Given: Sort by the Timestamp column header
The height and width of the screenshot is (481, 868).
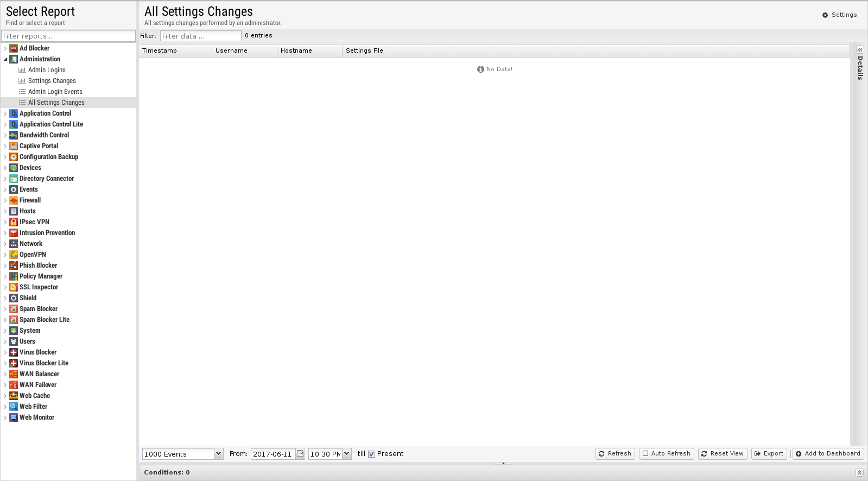Looking at the screenshot, I should click(x=175, y=50).
